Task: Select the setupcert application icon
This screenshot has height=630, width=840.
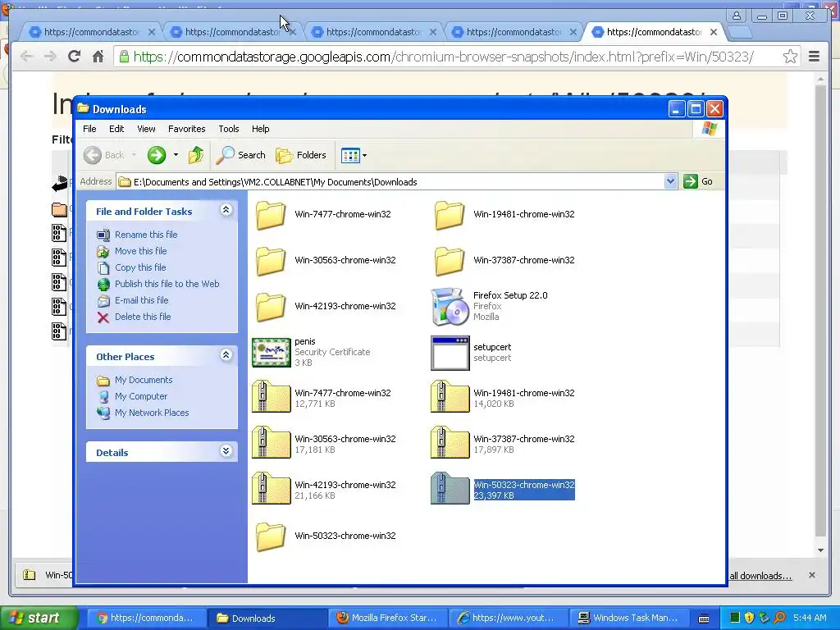Action: click(x=450, y=353)
